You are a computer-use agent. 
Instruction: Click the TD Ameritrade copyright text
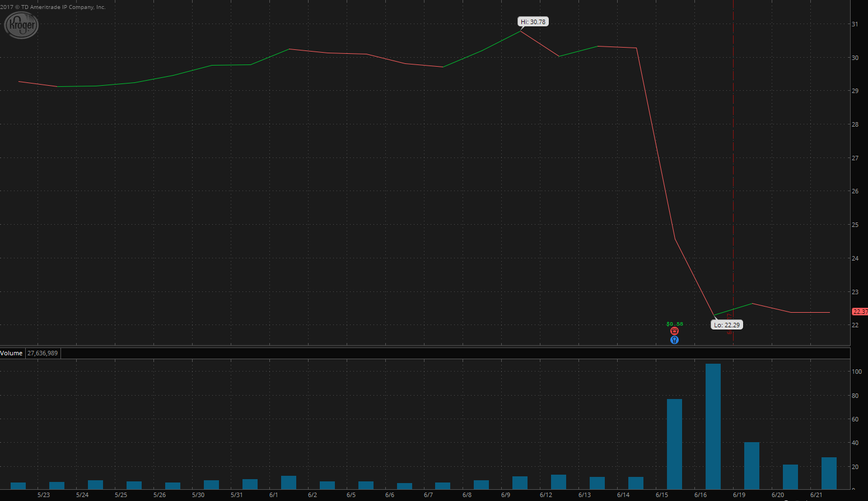(53, 7)
